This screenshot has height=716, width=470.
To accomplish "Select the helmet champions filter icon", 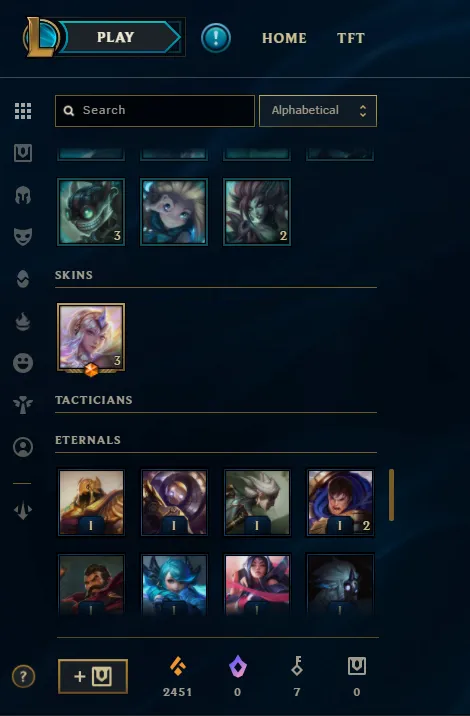I will tap(23, 195).
